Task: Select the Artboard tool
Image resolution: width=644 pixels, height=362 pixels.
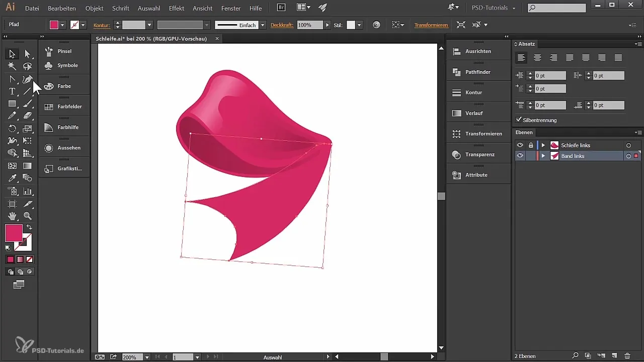Action: click(12, 204)
